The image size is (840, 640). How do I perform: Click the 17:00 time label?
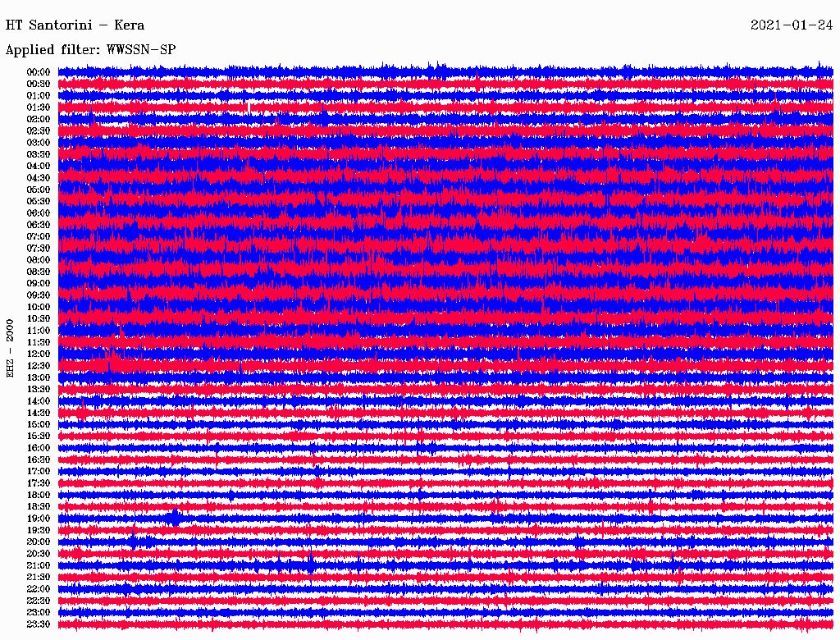[x=39, y=472]
